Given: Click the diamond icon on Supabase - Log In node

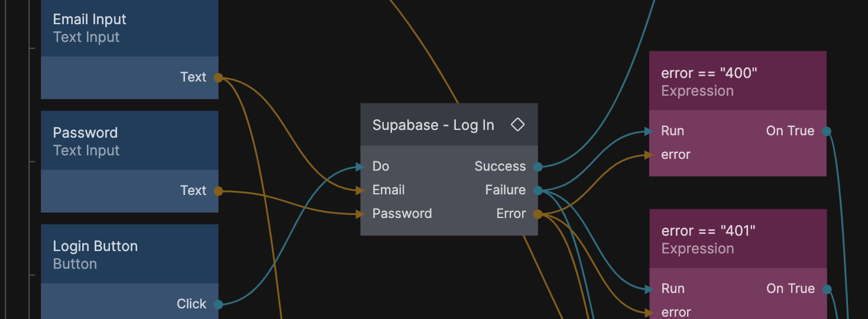Looking at the screenshot, I should coord(517,125).
